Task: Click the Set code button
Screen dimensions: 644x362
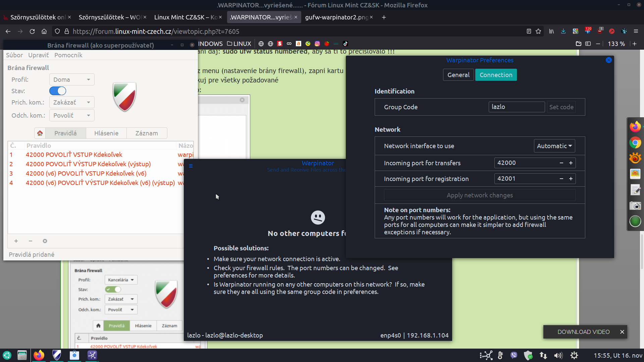Action: click(x=561, y=107)
